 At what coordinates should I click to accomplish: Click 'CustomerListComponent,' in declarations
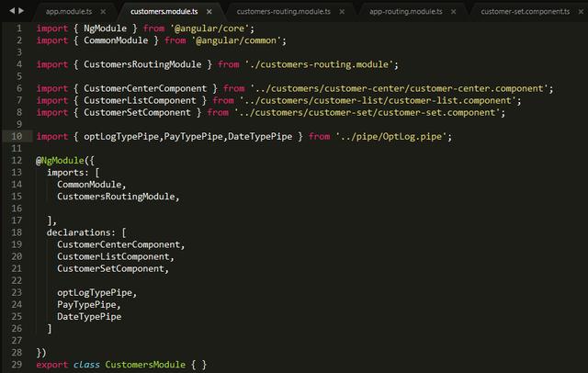click(x=116, y=256)
